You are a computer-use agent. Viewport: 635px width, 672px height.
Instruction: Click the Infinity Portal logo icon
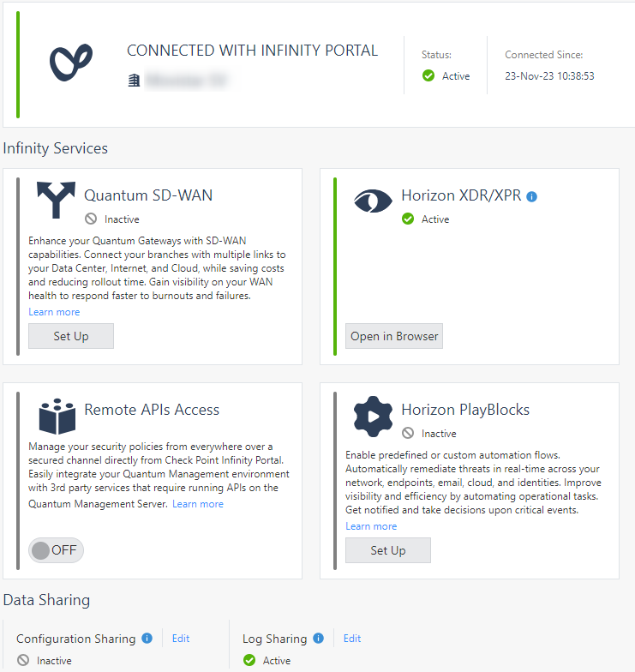coord(71,63)
